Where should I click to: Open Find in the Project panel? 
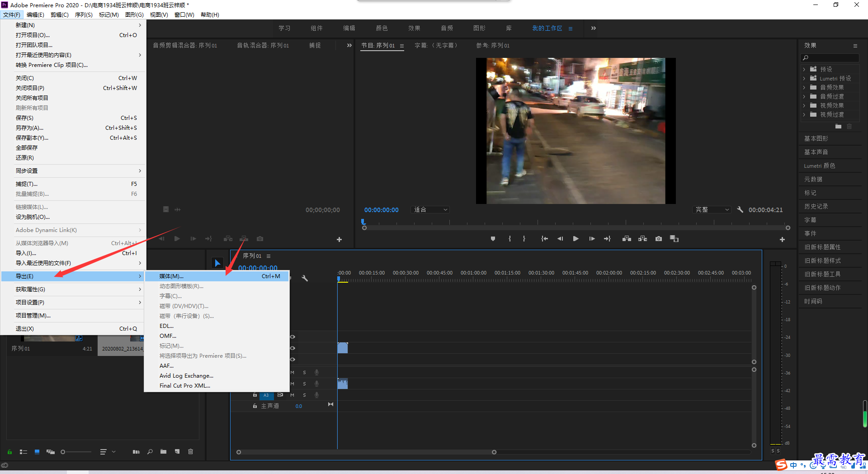(150, 451)
